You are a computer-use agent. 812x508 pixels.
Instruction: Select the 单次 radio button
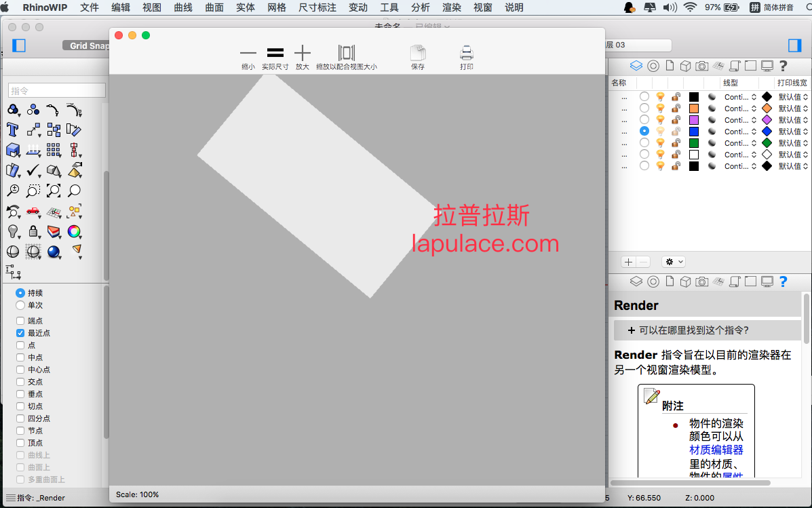(20, 305)
